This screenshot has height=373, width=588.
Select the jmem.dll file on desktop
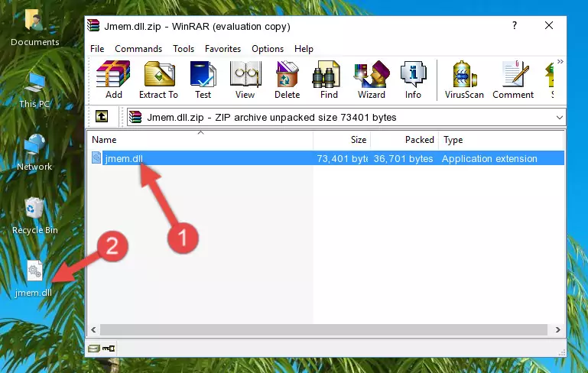click(34, 279)
